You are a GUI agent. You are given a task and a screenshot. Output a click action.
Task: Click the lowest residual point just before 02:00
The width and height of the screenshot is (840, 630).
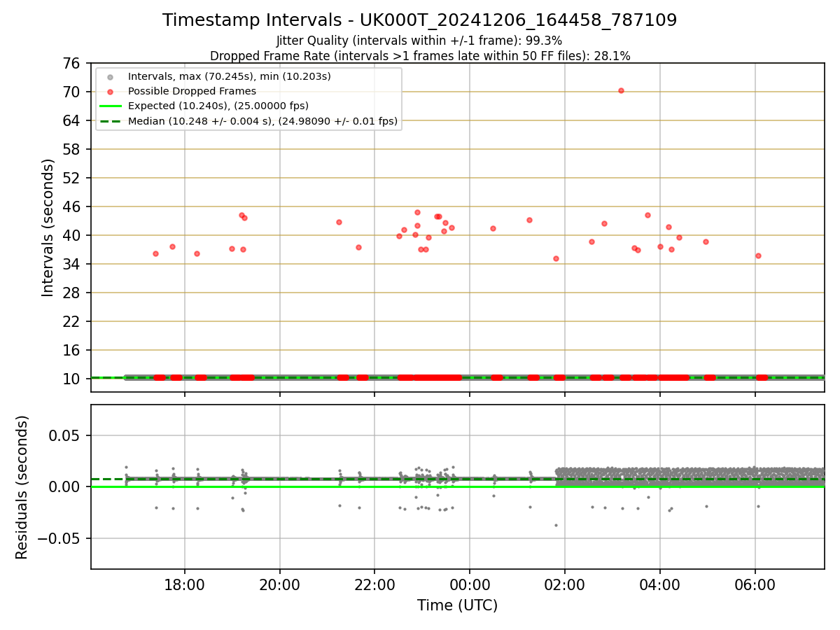[x=556, y=525]
